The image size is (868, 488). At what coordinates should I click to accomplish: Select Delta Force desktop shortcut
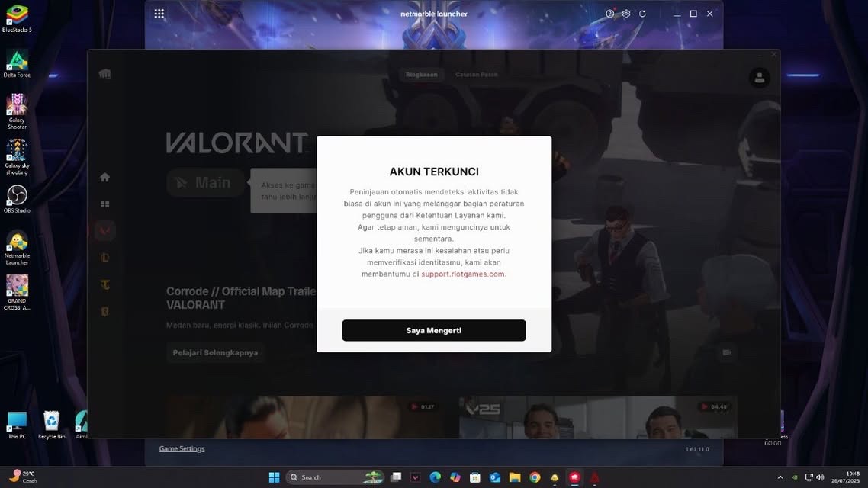click(17, 63)
